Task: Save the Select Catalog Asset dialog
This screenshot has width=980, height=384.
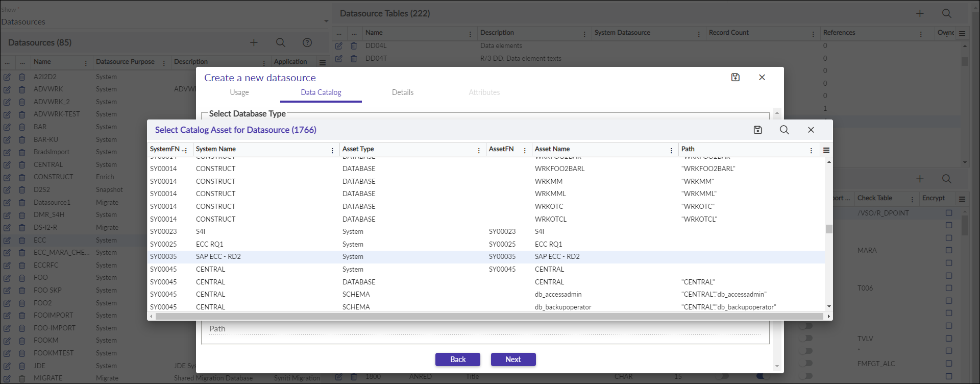Action: click(x=758, y=130)
